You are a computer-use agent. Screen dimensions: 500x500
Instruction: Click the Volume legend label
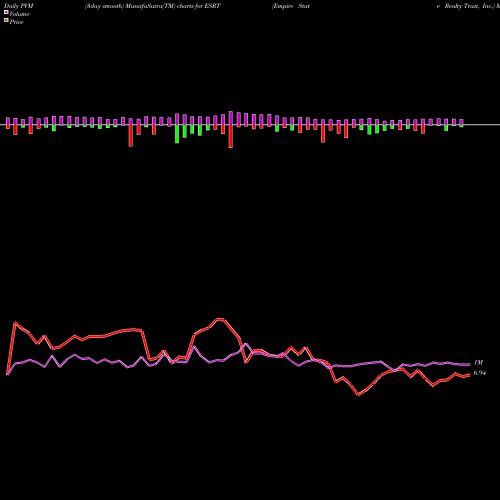coord(19,14)
